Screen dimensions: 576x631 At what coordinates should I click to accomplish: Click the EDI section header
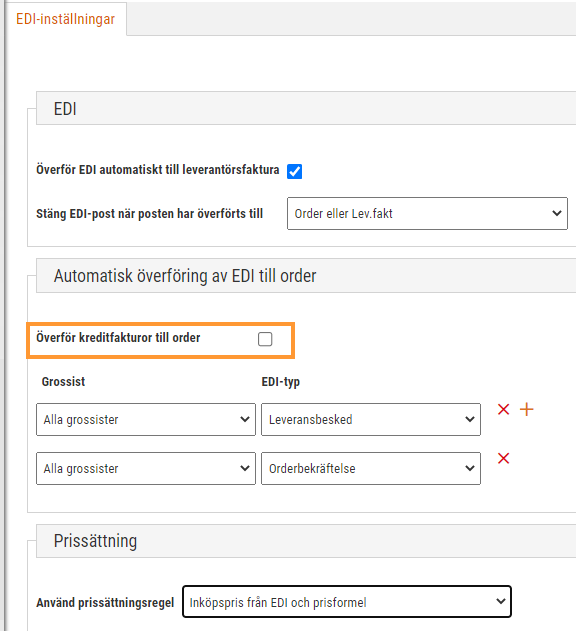[x=306, y=108]
